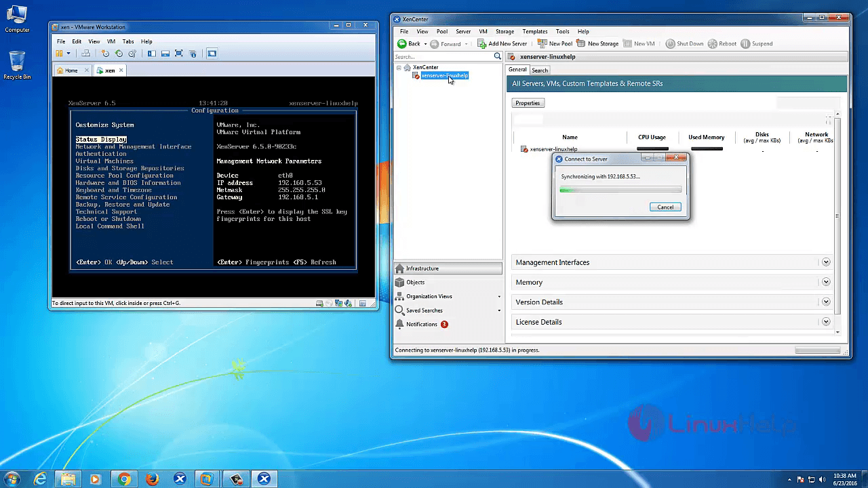The height and width of the screenshot is (488, 868).
Task: Select the XenCenter root tree item
Action: pyautogui.click(x=425, y=67)
